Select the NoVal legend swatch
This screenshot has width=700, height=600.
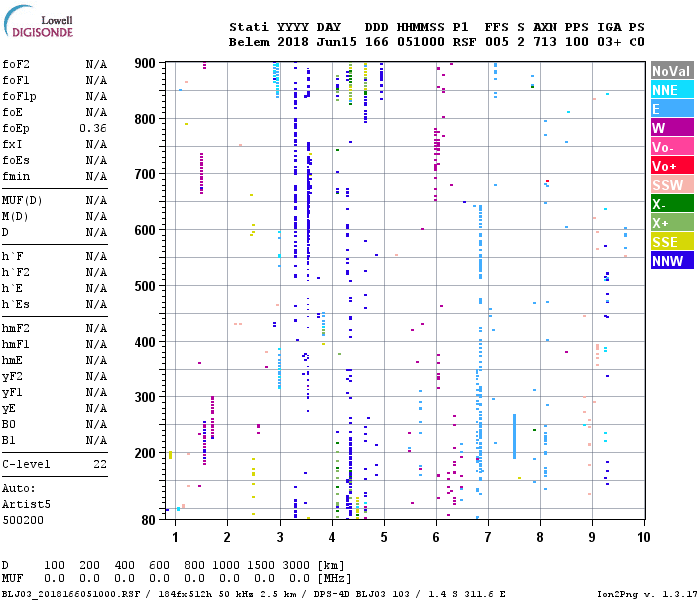click(672, 71)
